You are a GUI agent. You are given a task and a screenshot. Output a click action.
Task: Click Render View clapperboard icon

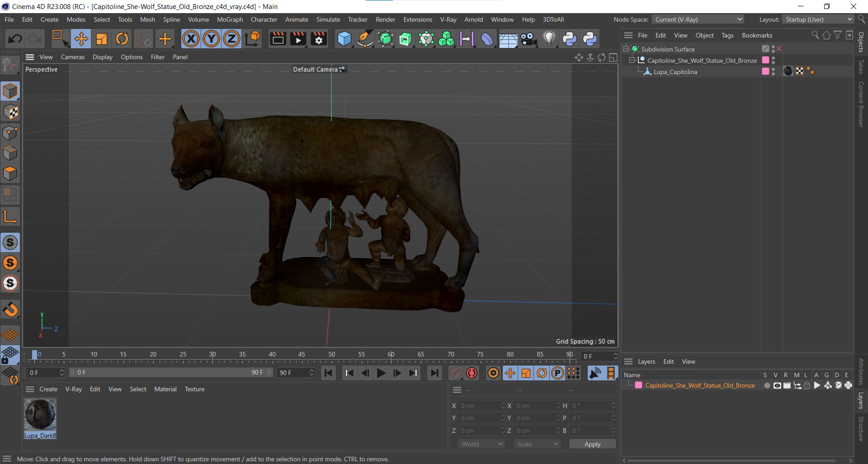(x=278, y=39)
